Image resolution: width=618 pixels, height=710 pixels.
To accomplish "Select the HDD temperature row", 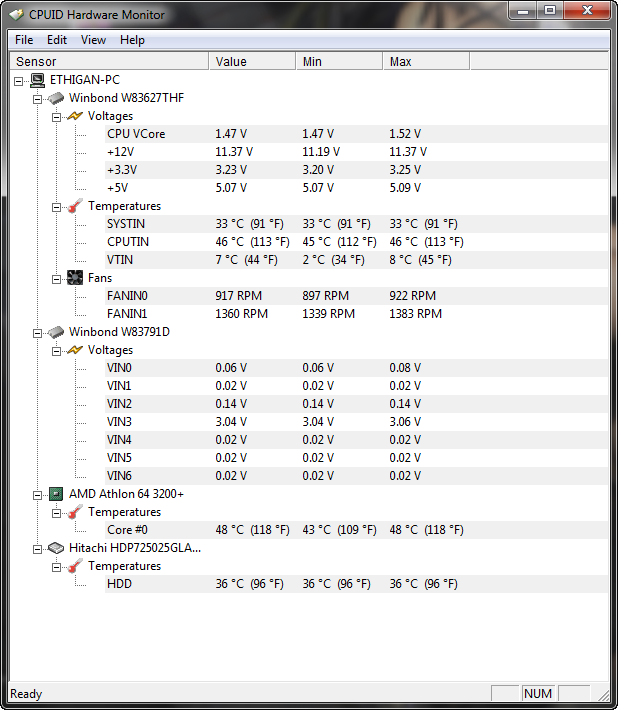I will tap(356, 584).
